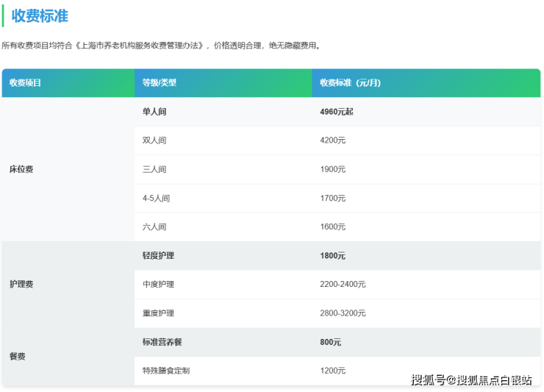544x392 pixels.
Task: Click the 等级/类型 column header
Action: pyautogui.click(x=160, y=83)
